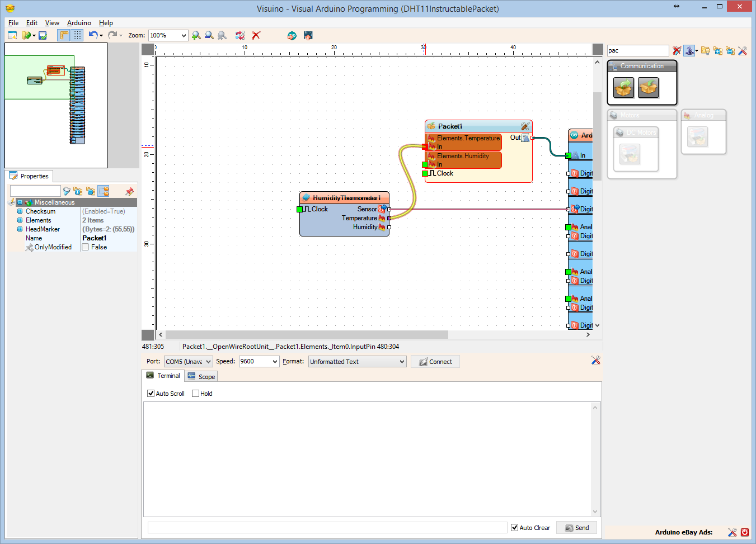Select the Zoom In magnifier tool
The height and width of the screenshot is (544, 756).
click(196, 35)
